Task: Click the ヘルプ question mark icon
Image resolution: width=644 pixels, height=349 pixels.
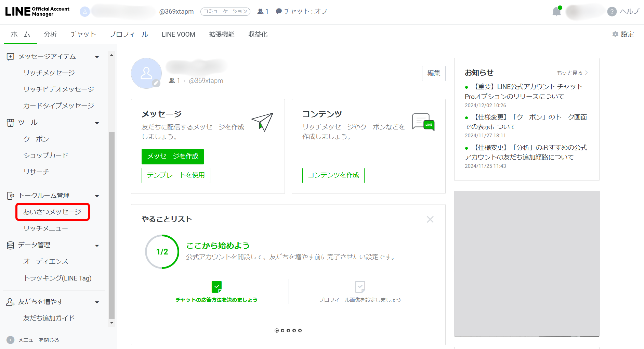Action: pyautogui.click(x=611, y=11)
